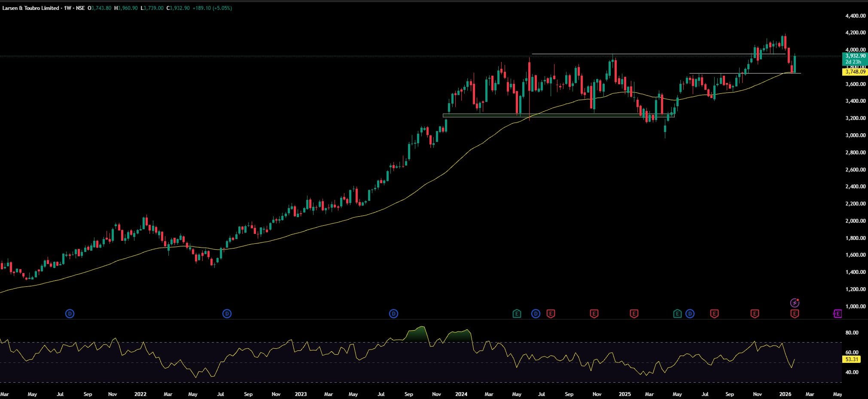Click the 2024 label on the time axis
The height and width of the screenshot is (399, 868).
461,394
